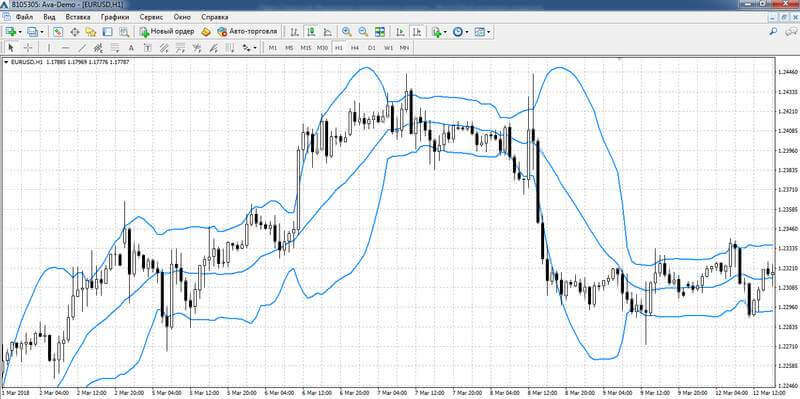
Task: Open the chart Templates icon
Action: (479, 32)
